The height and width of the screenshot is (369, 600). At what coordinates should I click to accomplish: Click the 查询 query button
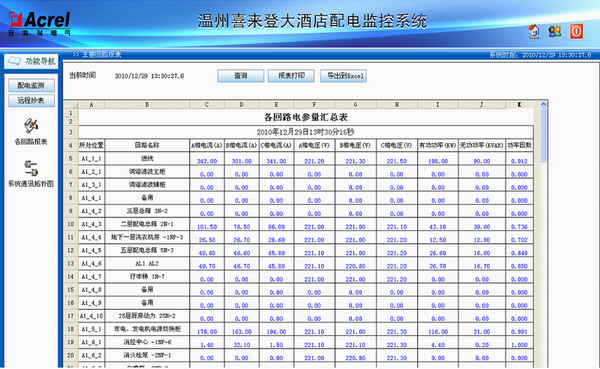tap(241, 76)
